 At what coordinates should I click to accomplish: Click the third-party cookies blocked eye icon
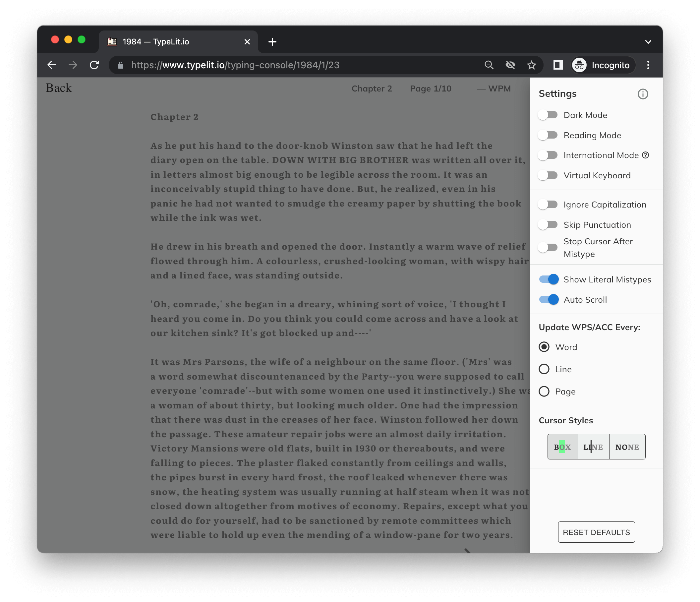pos(510,65)
